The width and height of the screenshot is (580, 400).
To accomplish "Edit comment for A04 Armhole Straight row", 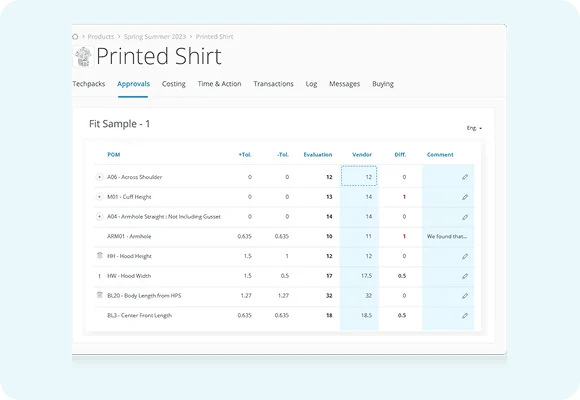I will point(465,217).
